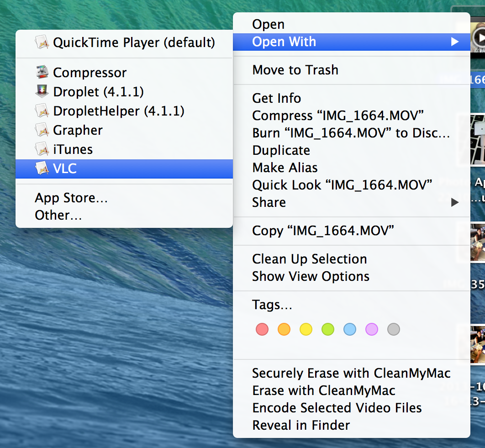Select Securely Erase with CleanMyMac
This screenshot has width=485, height=448.
pos(351,373)
